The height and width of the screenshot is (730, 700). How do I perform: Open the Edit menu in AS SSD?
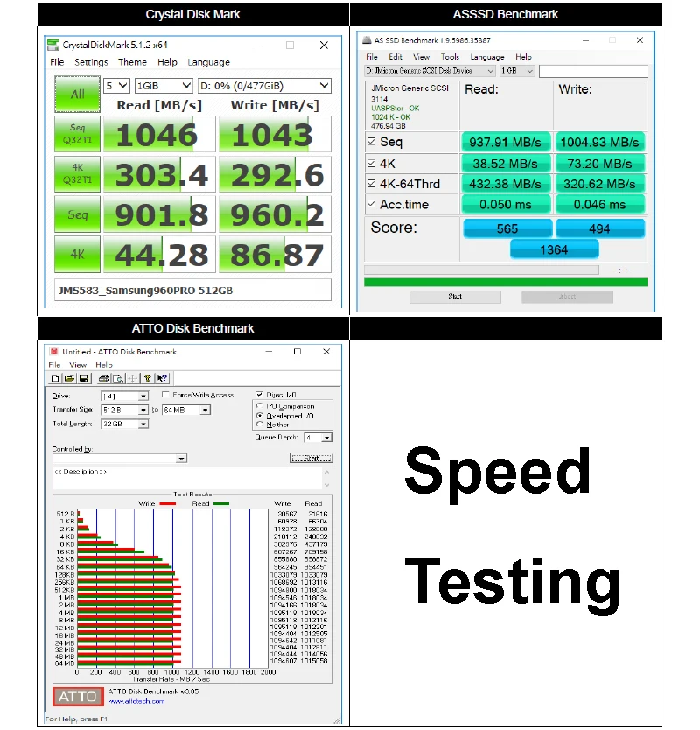click(x=395, y=57)
